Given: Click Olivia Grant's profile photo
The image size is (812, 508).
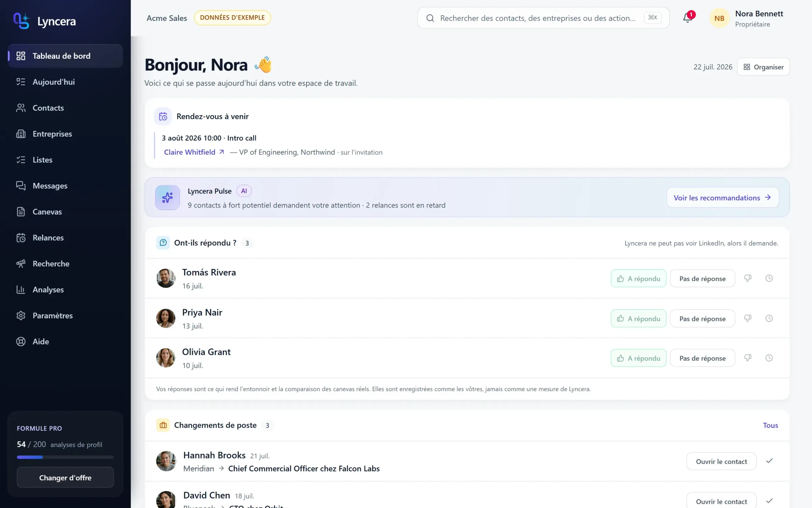Looking at the screenshot, I should [166, 358].
